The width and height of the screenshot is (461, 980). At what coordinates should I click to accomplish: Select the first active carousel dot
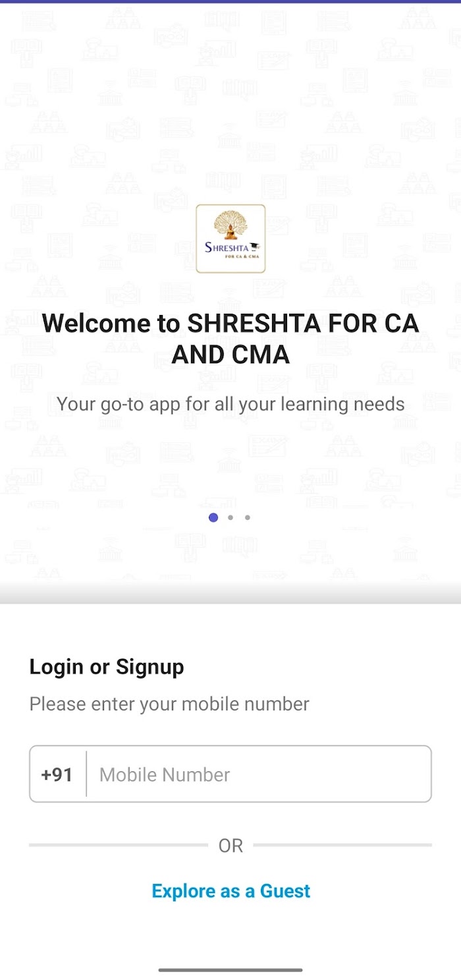[x=213, y=517]
